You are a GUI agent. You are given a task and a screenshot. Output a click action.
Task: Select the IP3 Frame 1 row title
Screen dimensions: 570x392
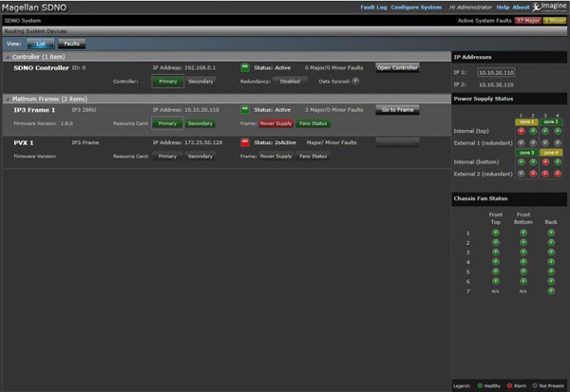click(x=34, y=110)
